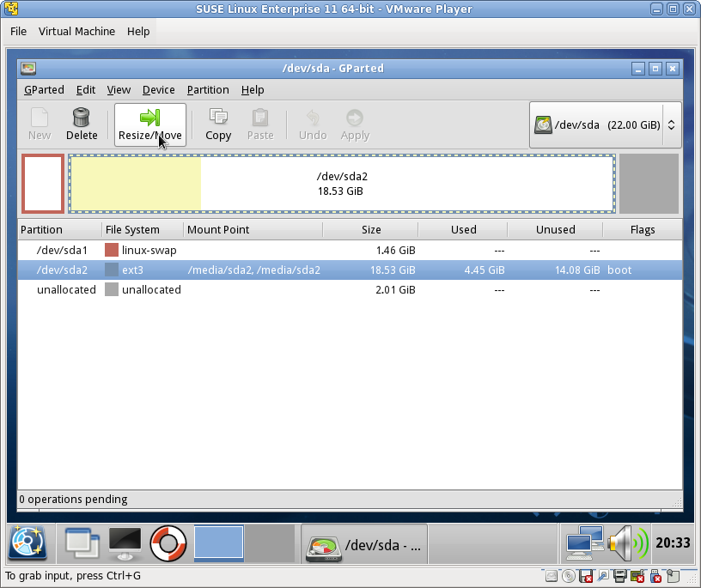Viewport: 701px width, 588px height.
Task: Click the 14.08 GiB unused cell
Action: 577,270
